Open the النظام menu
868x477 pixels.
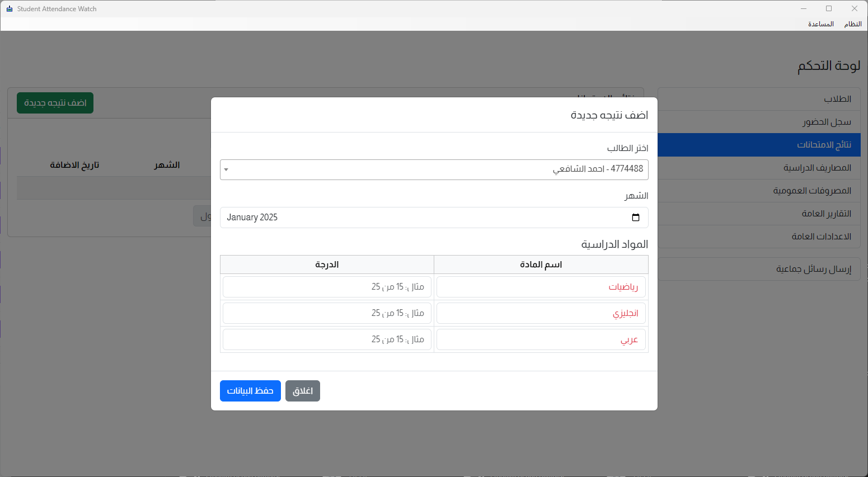pyautogui.click(x=852, y=24)
